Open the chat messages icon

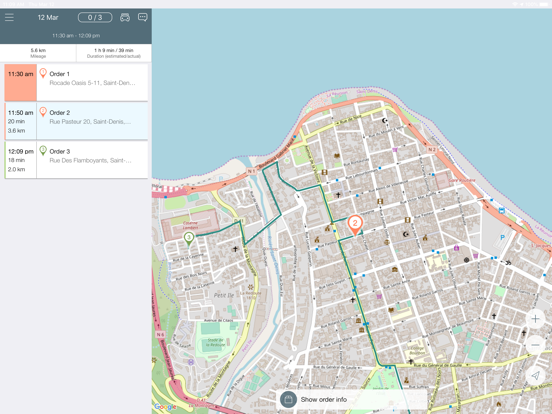[x=143, y=17]
